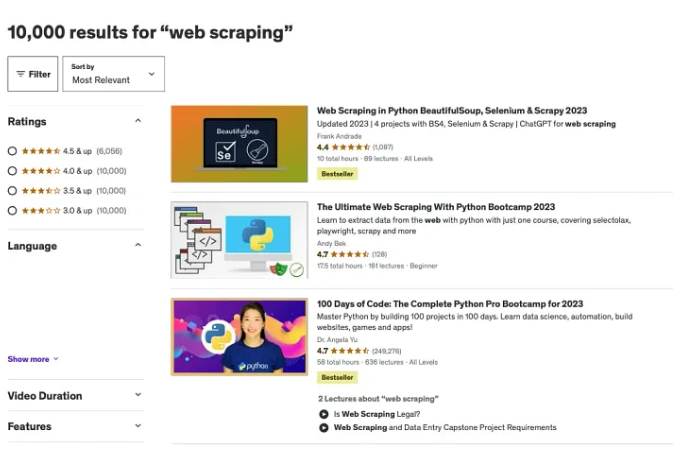The image size is (688, 456).
Task: Expand the Features filter section
Action: pyautogui.click(x=138, y=427)
